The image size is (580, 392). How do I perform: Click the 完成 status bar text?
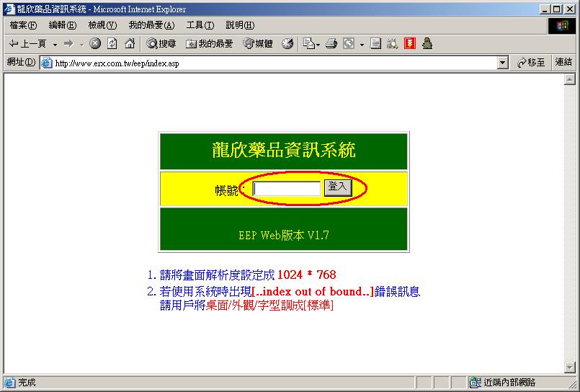click(x=27, y=383)
